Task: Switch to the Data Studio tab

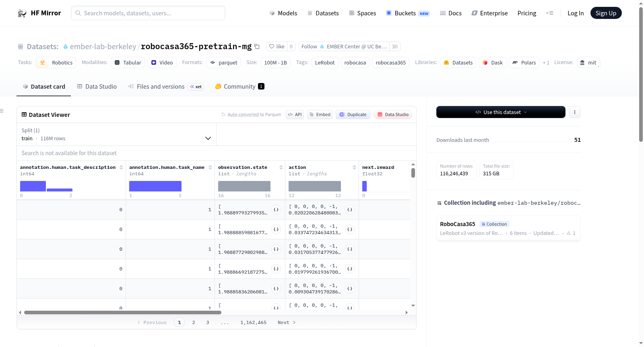Action: [x=97, y=87]
